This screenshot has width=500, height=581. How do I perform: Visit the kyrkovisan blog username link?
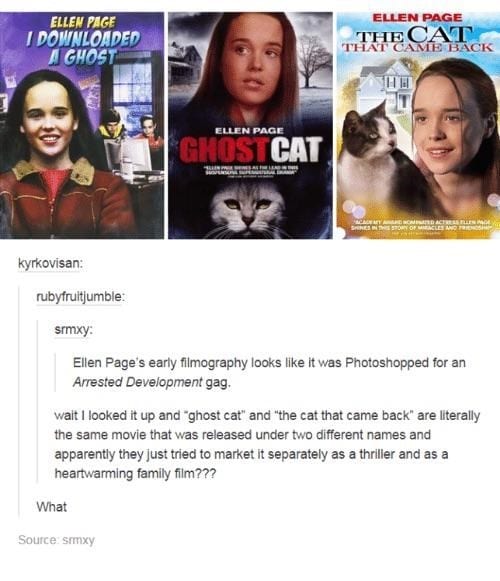coord(50,264)
